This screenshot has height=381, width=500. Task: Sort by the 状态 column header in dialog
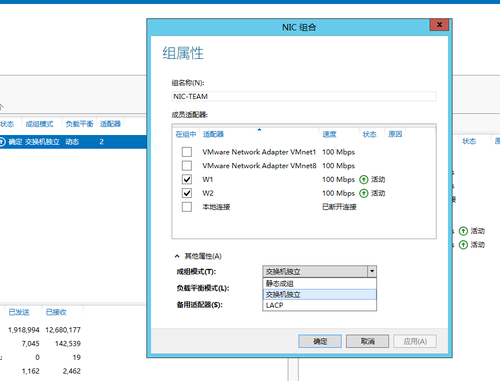click(369, 134)
